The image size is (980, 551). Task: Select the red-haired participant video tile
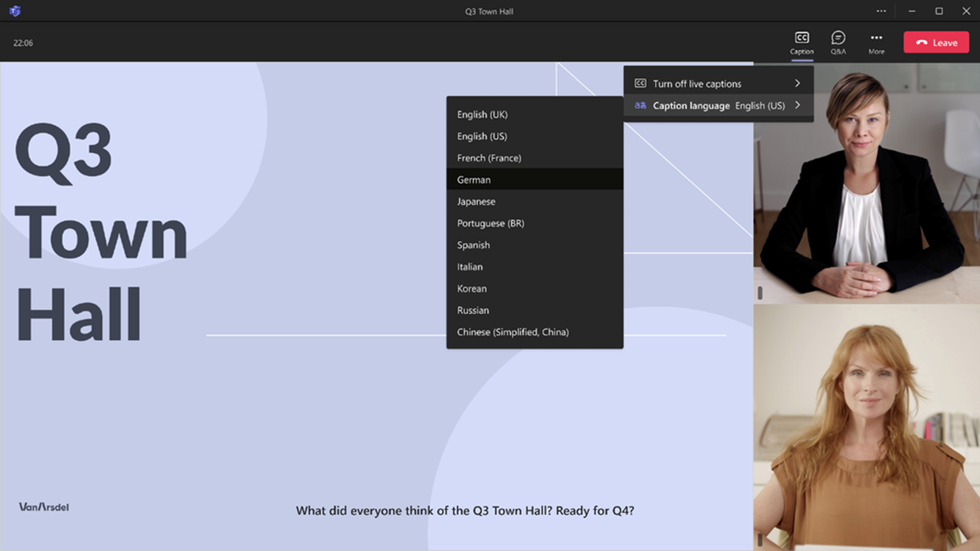point(866,428)
